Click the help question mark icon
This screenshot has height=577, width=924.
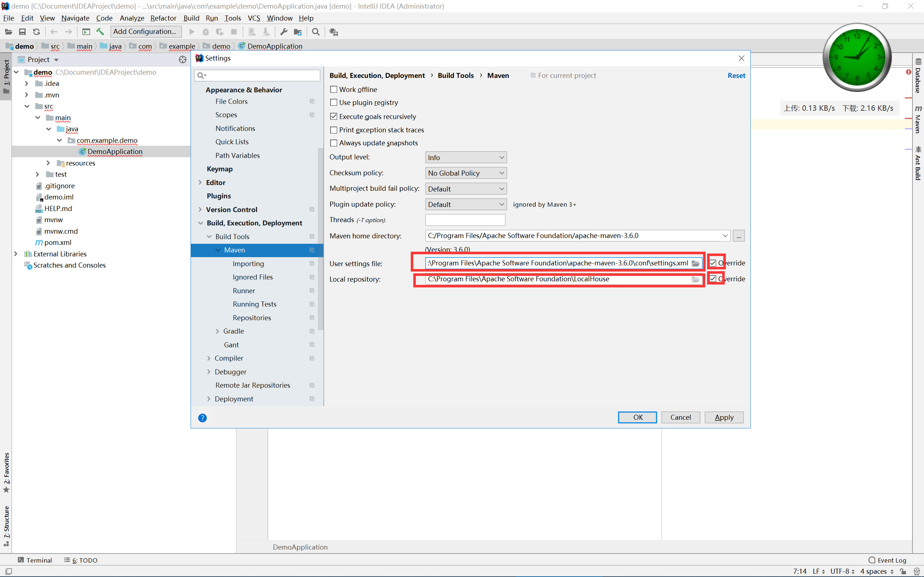pos(202,418)
